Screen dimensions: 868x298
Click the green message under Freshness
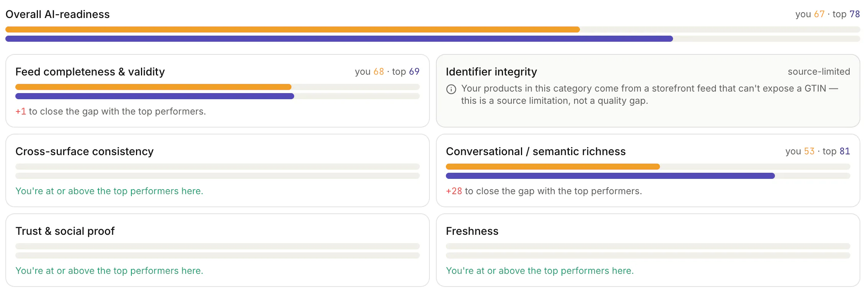click(540, 271)
